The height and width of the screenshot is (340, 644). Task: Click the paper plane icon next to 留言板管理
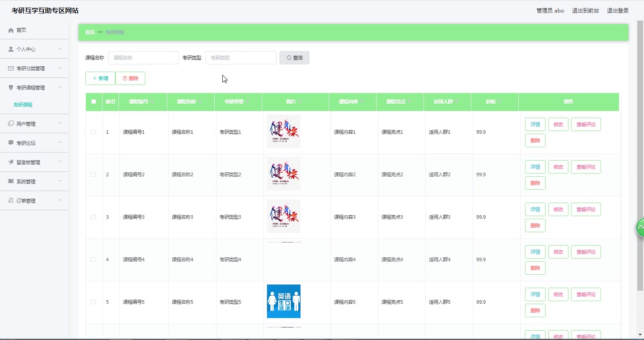[x=11, y=162]
